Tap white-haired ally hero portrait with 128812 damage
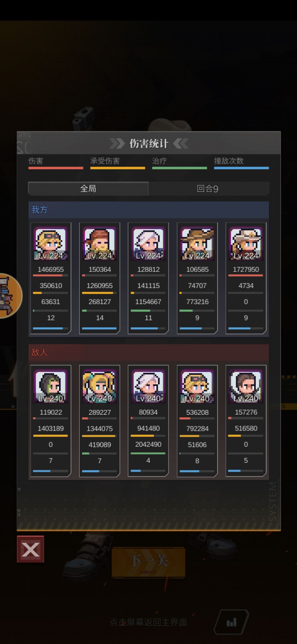The image size is (297, 644). coord(148,244)
